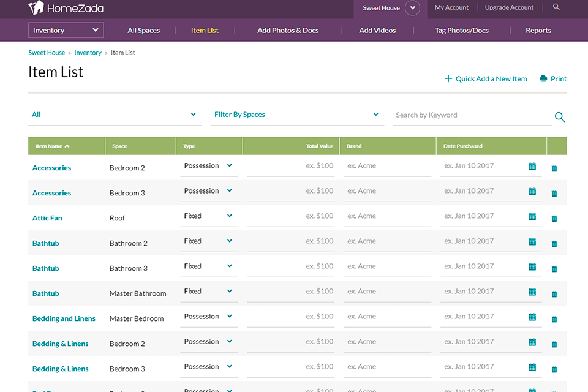Viewport: 588px width, 392px height.
Task: Open calendar for Accessories Bedroom 2 row
Action: click(532, 166)
